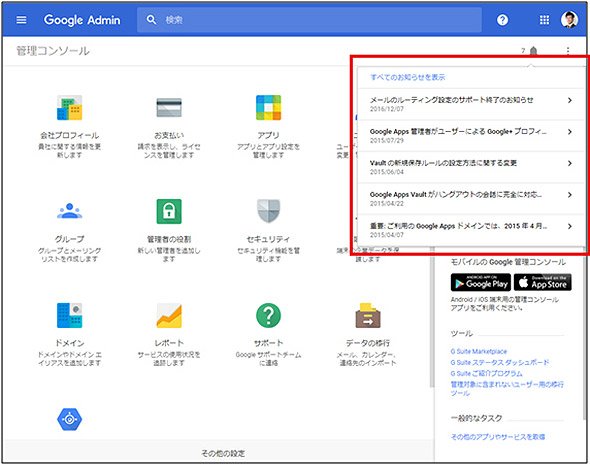Expand chevron of 2015/04/07 notification
Viewport: 590px width, 465px height.
point(570,226)
